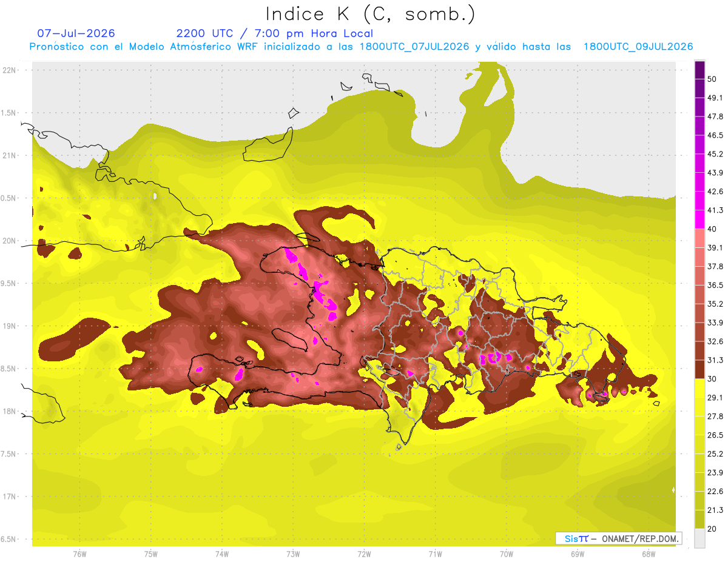
Task: Click the "21N" latitude label
Action: click(8, 155)
